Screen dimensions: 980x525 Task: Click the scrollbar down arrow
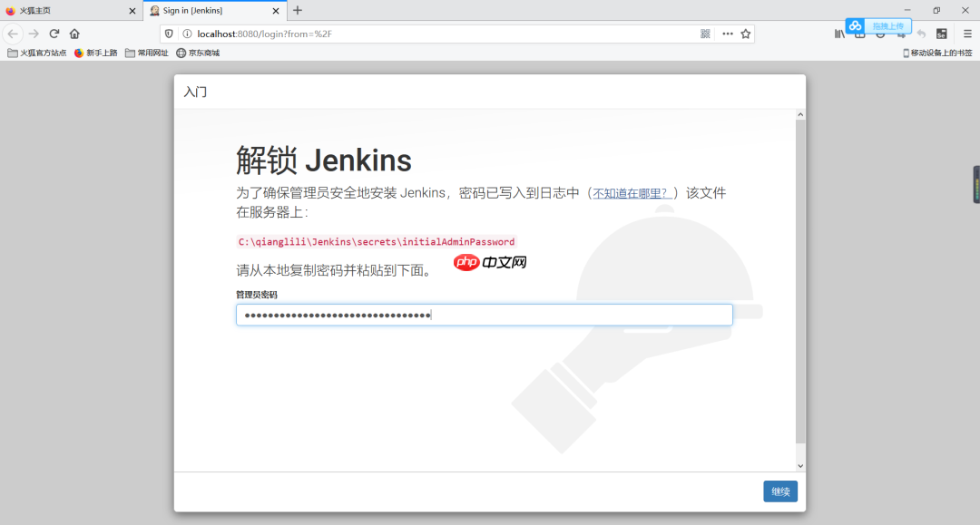coord(799,465)
